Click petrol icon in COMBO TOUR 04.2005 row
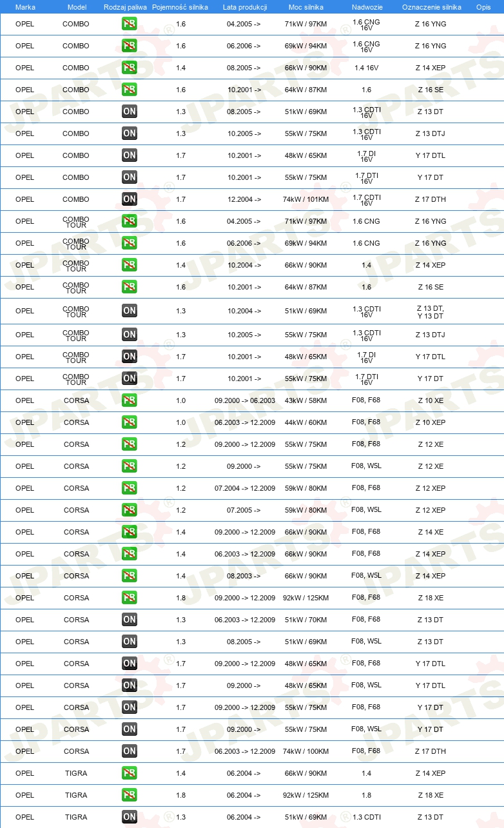This screenshot has height=828, width=504. [130, 221]
